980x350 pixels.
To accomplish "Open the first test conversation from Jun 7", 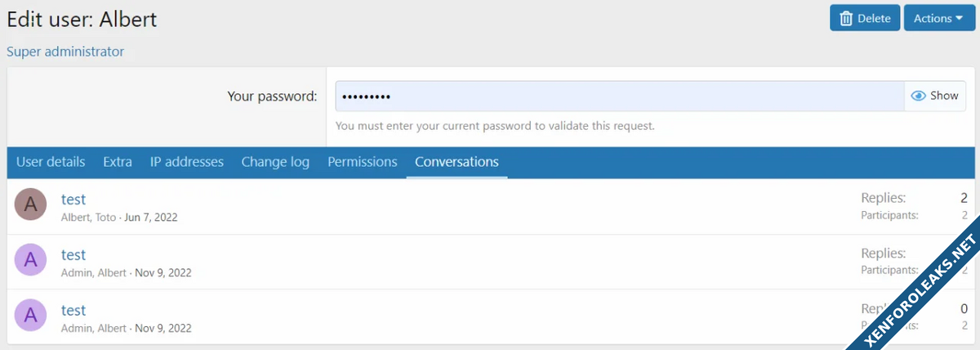I will point(73,199).
